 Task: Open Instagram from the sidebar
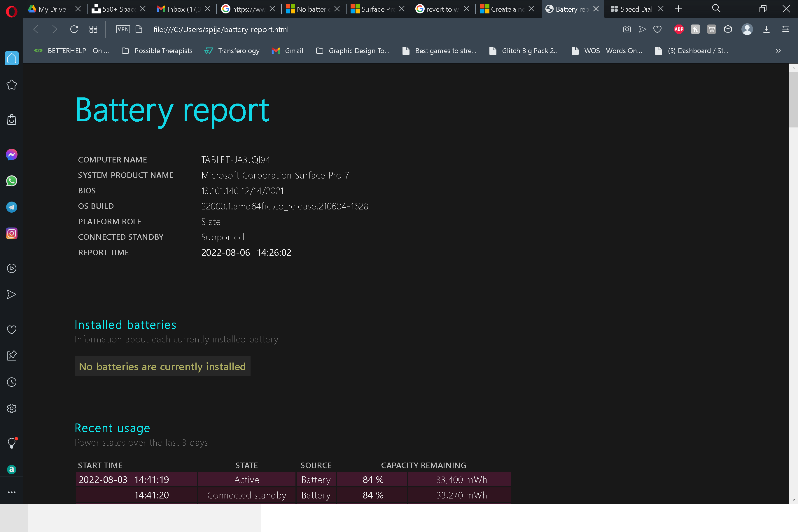tap(12, 233)
